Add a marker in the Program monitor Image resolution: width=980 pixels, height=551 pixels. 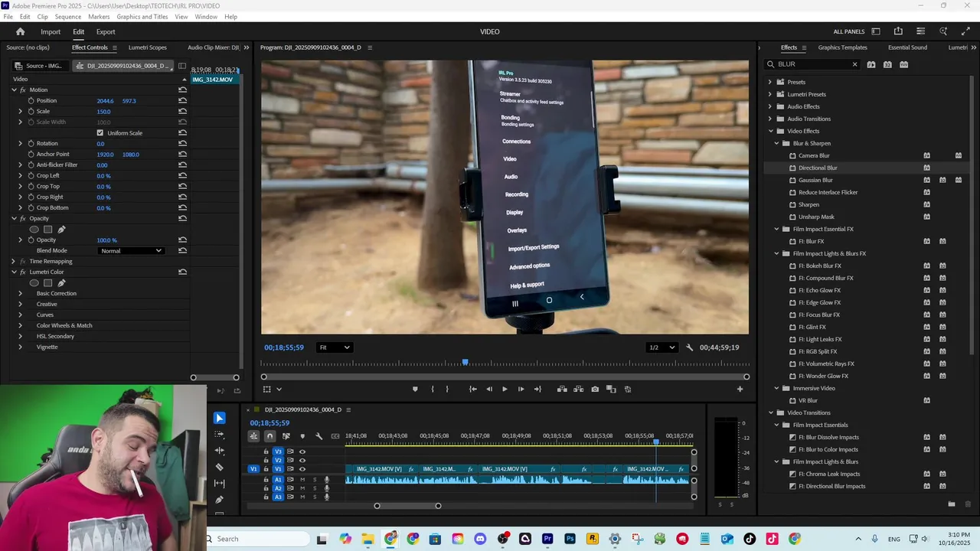415,389
